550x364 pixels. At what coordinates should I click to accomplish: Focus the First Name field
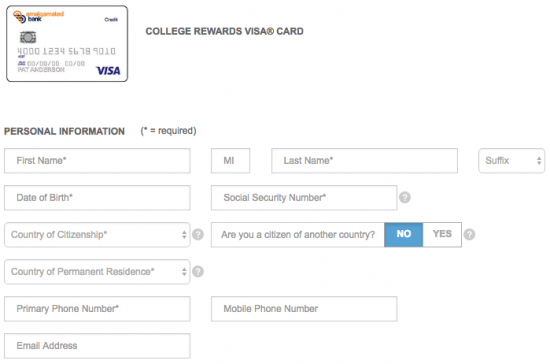[97, 161]
